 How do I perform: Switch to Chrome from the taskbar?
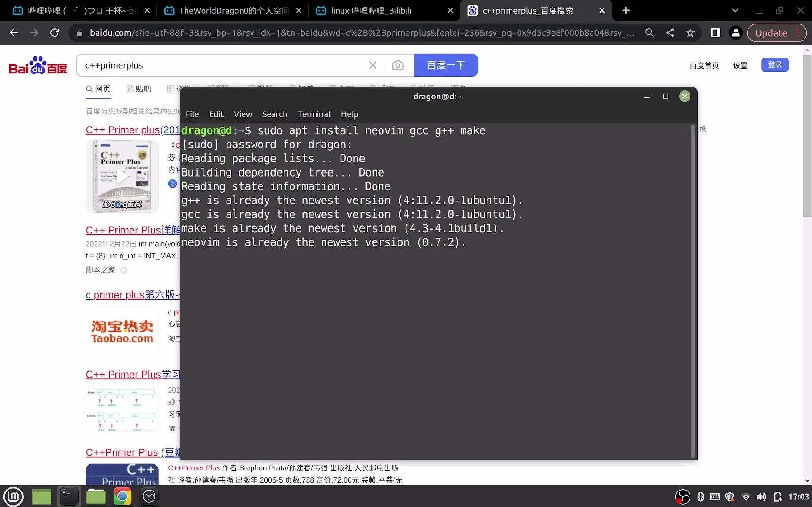122,496
